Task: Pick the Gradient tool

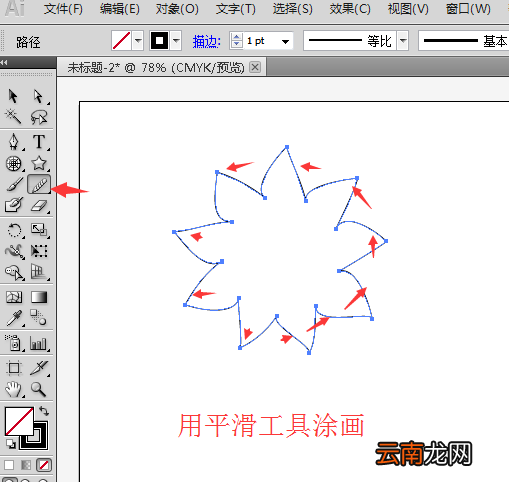Action: click(39, 297)
